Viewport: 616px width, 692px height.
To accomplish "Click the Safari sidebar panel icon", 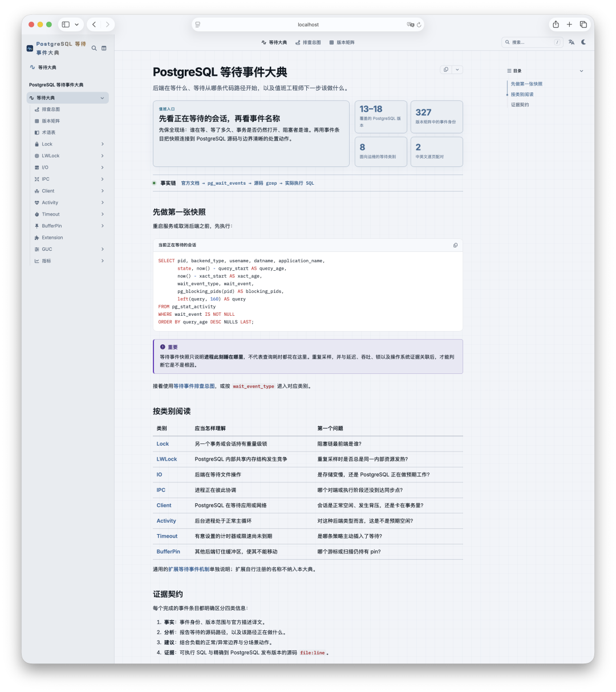I will 66,25.
